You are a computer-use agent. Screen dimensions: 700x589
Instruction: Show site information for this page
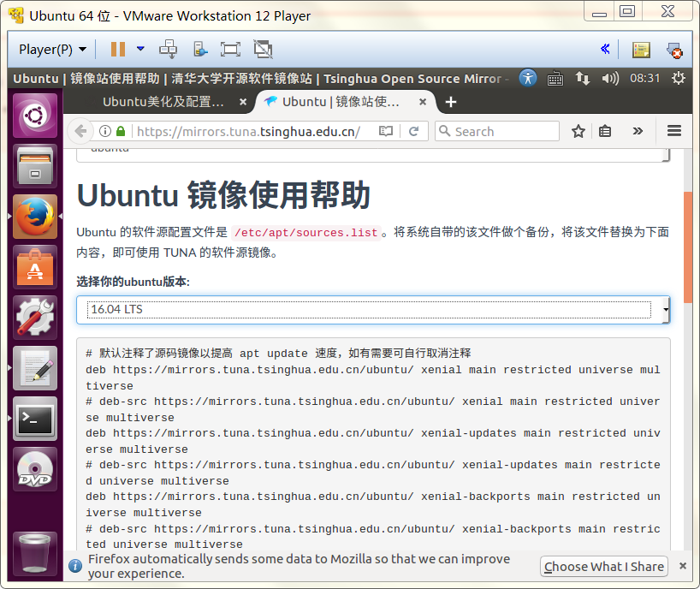pyautogui.click(x=105, y=131)
